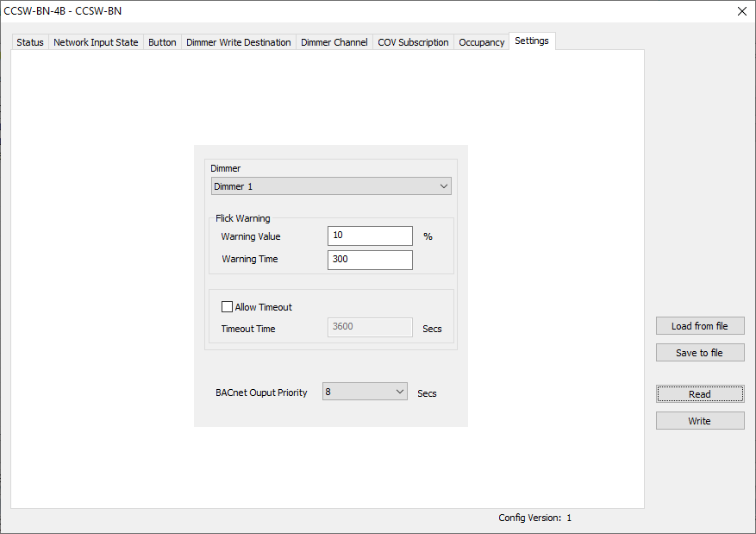Go to the Button tab
The height and width of the screenshot is (534, 756).
[162, 42]
